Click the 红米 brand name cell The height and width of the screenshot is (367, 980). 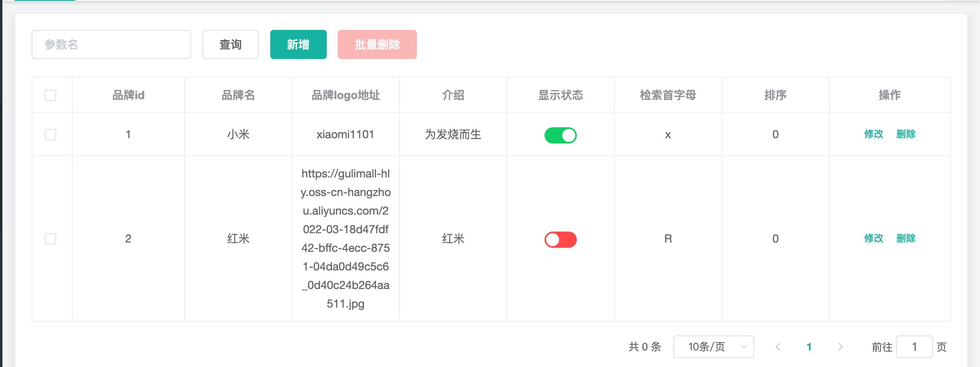(238, 238)
